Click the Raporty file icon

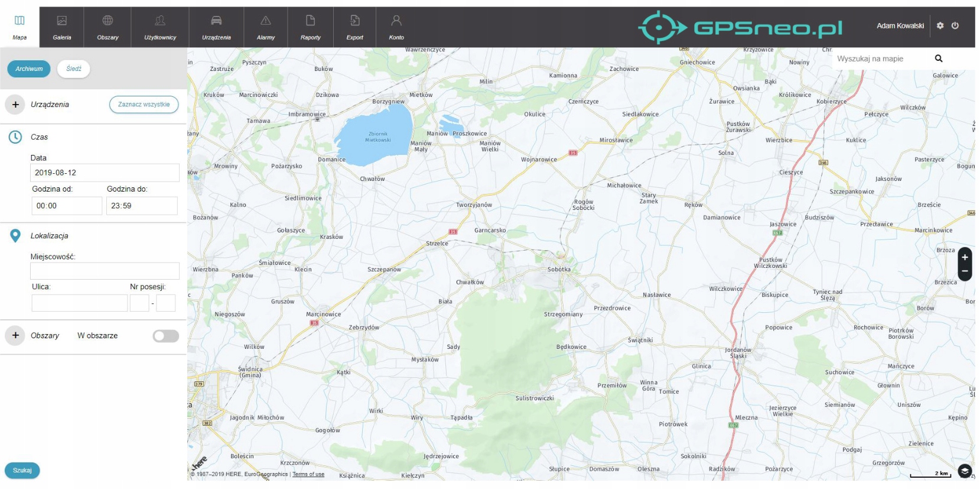point(310,21)
